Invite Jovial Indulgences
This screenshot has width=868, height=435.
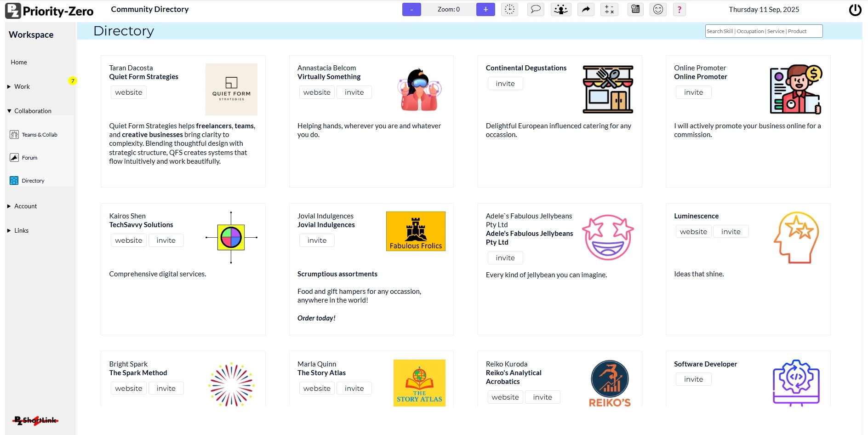pyautogui.click(x=317, y=240)
